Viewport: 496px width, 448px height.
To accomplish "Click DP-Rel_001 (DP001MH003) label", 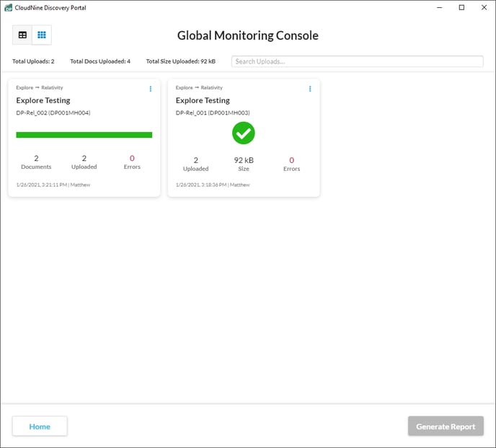I will pos(213,113).
